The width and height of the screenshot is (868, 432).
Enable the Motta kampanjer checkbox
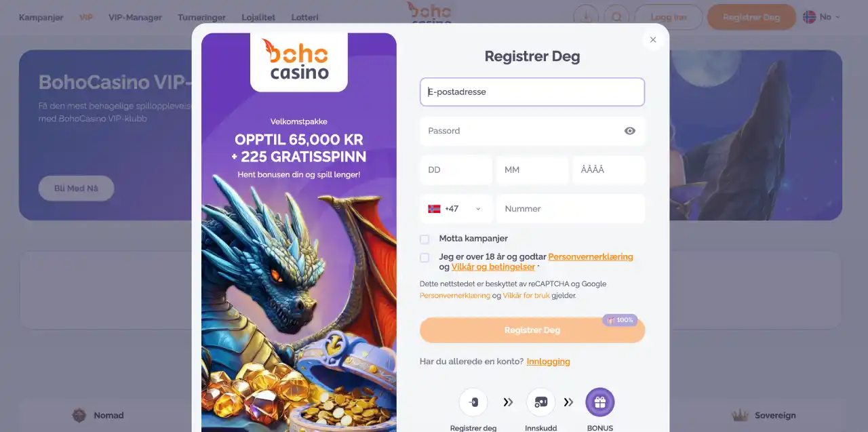pyautogui.click(x=425, y=239)
